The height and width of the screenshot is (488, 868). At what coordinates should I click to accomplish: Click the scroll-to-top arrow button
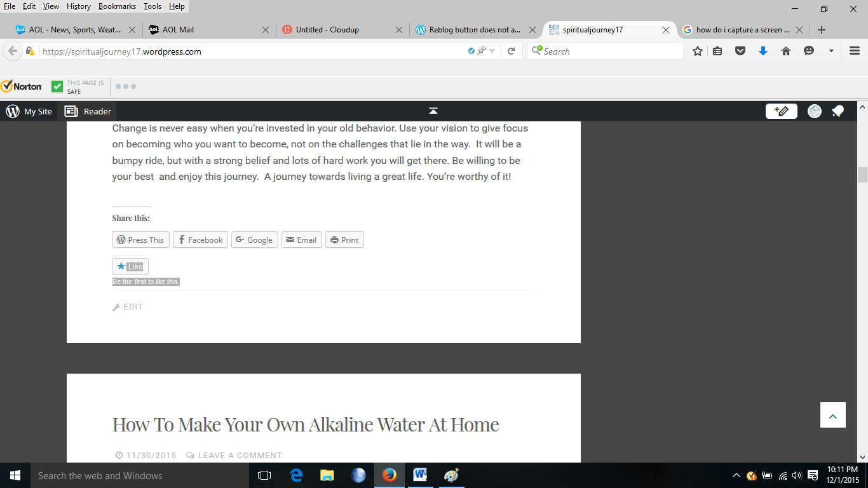(832, 415)
